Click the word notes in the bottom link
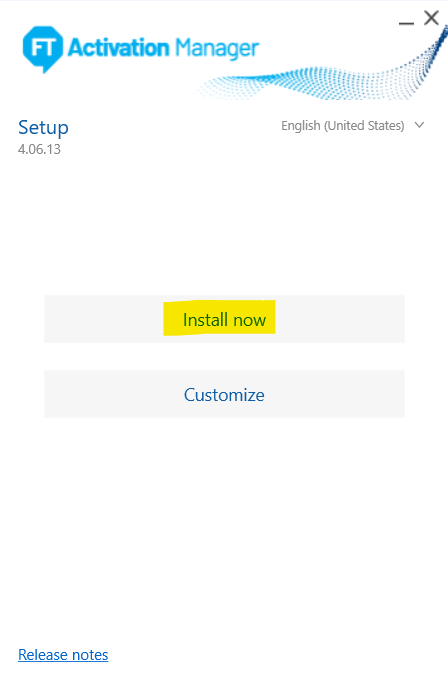Image resolution: width=448 pixels, height=686 pixels. click(90, 655)
